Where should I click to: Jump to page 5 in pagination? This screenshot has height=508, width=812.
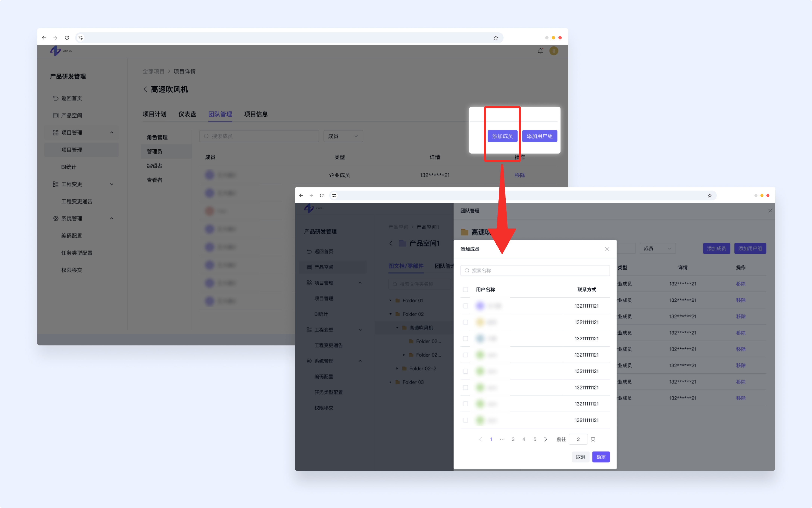pyautogui.click(x=535, y=439)
